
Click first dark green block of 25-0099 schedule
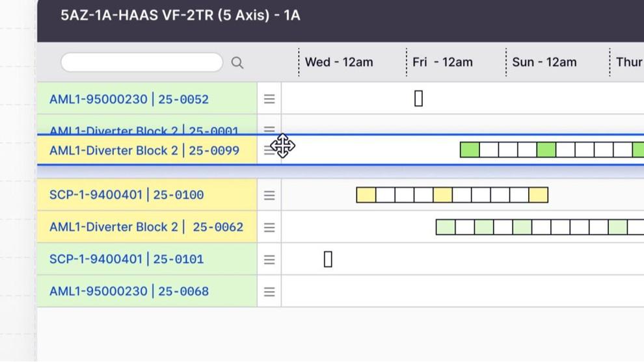(470, 150)
